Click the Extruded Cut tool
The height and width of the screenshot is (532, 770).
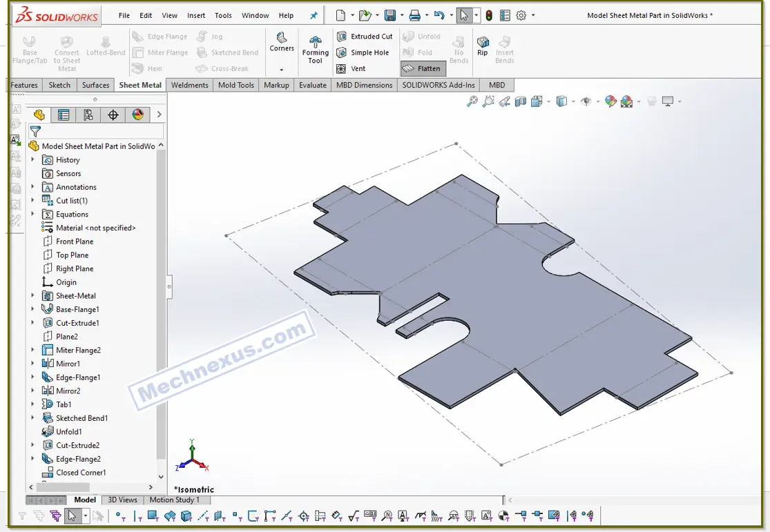pos(365,37)
